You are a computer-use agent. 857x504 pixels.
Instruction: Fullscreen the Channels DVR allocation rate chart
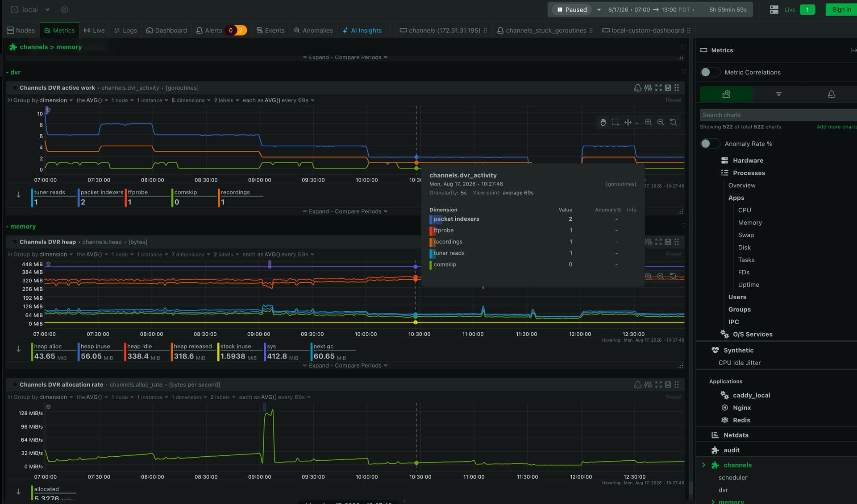(658, 384)
